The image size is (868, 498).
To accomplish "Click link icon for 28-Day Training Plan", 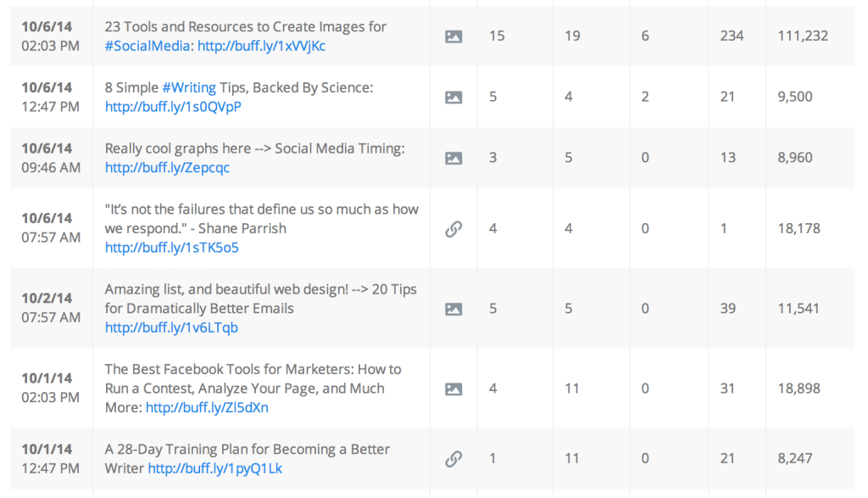I will [453, 459].
